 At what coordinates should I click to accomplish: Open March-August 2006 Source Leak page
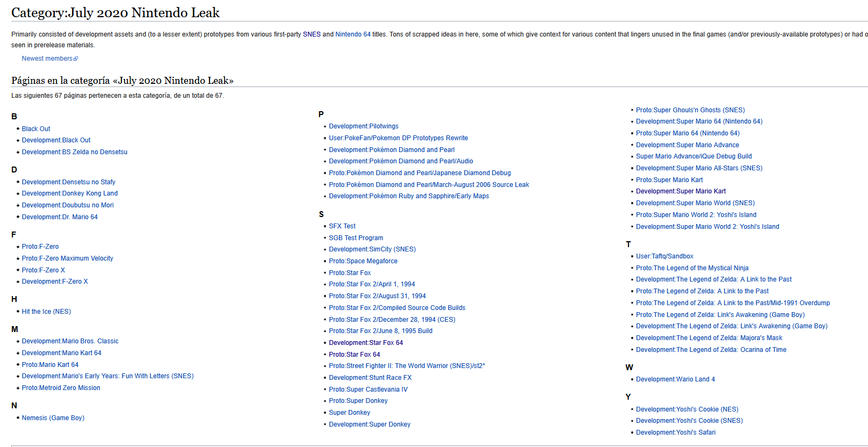pyautogui.click(x=429, y=185)
